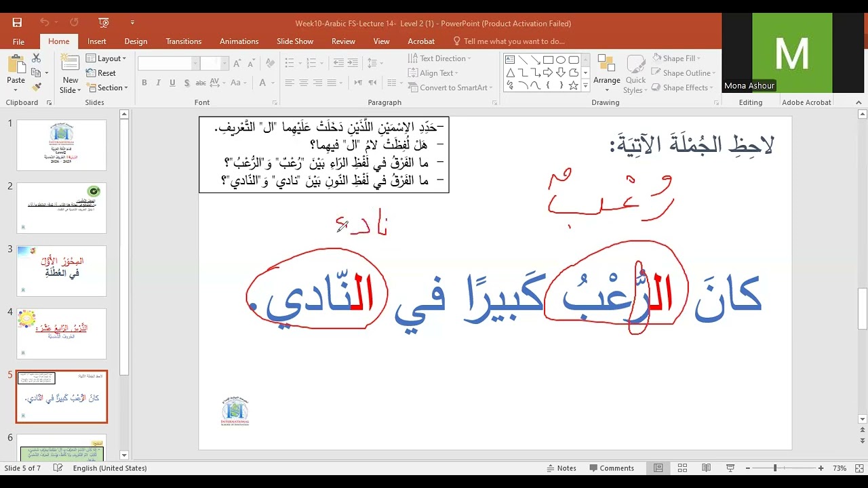Increase font size with the larger A icon
Screen dimensions: 868x488
[237, 63]
